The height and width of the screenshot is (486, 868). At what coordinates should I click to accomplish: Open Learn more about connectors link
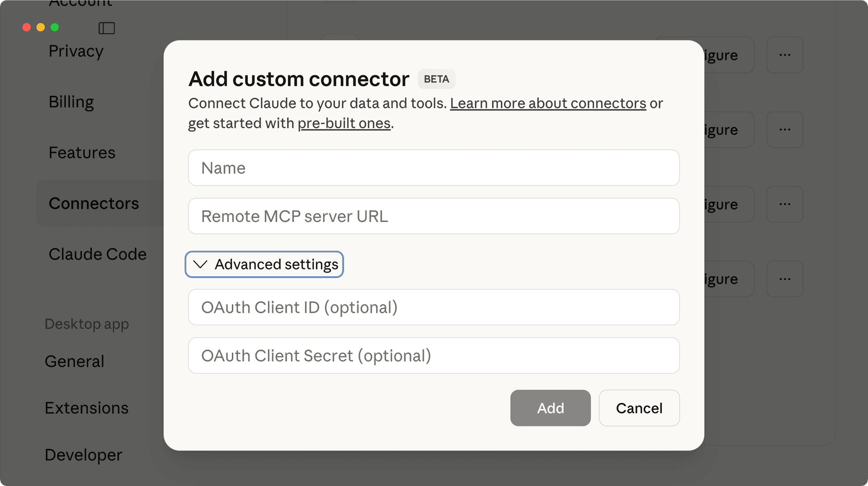(x=548, y=104)
